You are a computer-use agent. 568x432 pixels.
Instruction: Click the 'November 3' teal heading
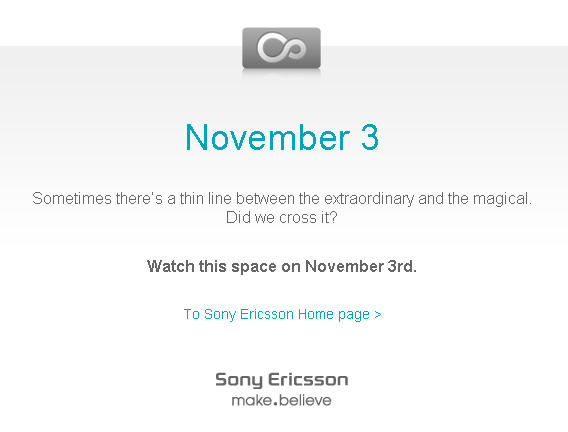click(282, 137)
